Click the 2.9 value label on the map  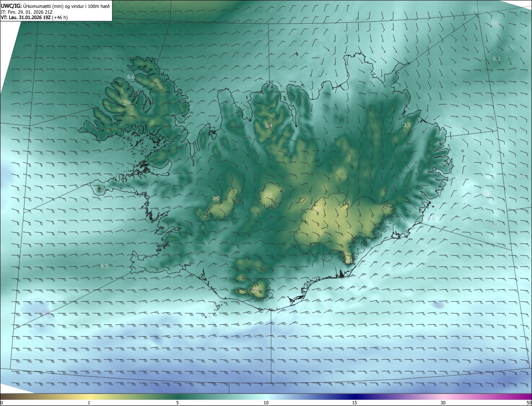coord(127,103)
